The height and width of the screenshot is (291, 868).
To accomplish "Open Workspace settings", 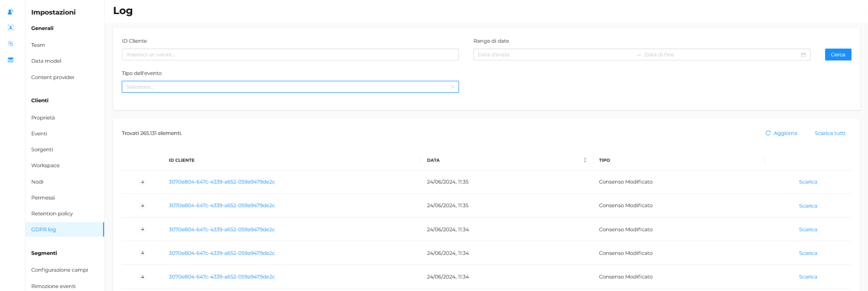I will tap(45, 166).
